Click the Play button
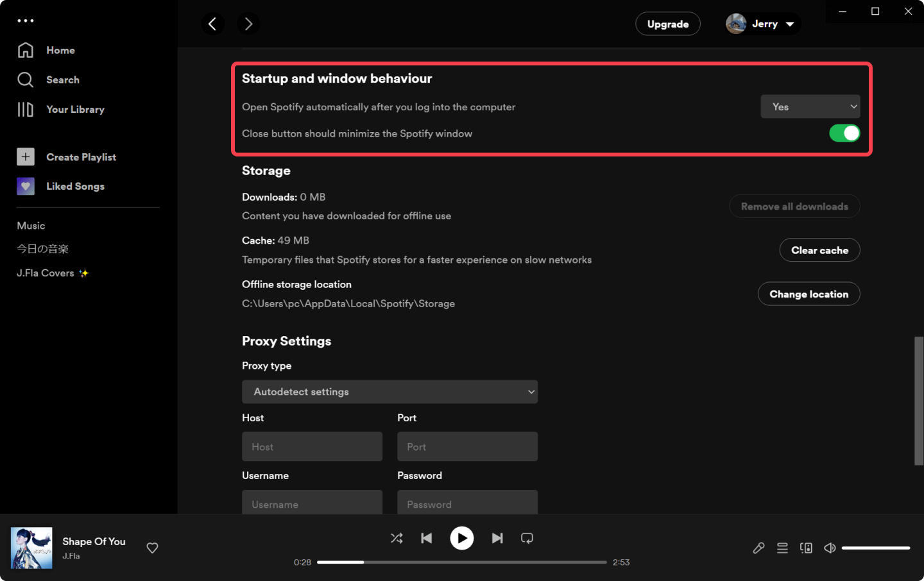This screenshot has width=924, height=581. point(462,538)
